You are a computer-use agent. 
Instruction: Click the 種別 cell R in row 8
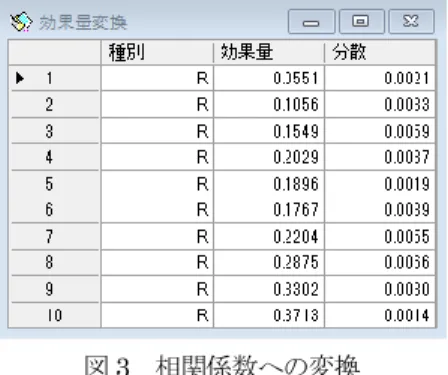[157, 262]
